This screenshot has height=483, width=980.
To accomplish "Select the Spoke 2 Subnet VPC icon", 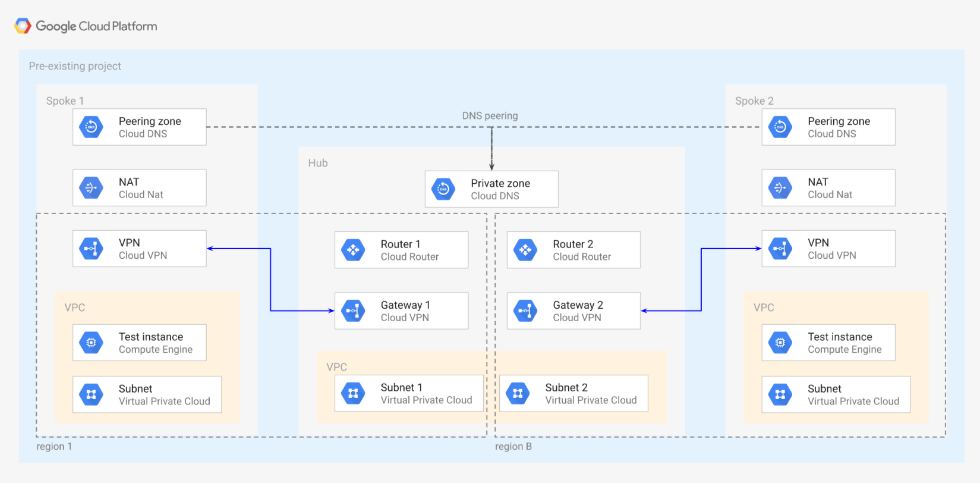I will coord(780,394).
